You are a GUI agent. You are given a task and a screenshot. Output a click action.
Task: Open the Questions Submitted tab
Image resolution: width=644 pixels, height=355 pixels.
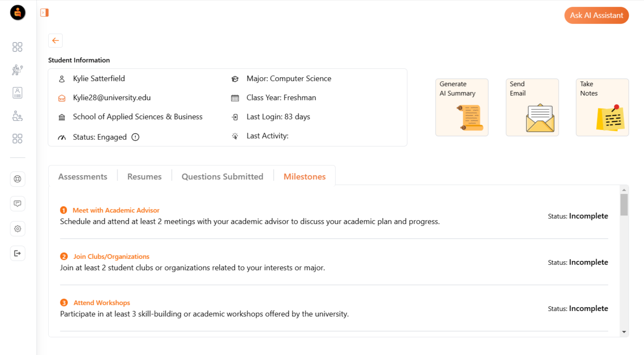(x=222, y=176)
